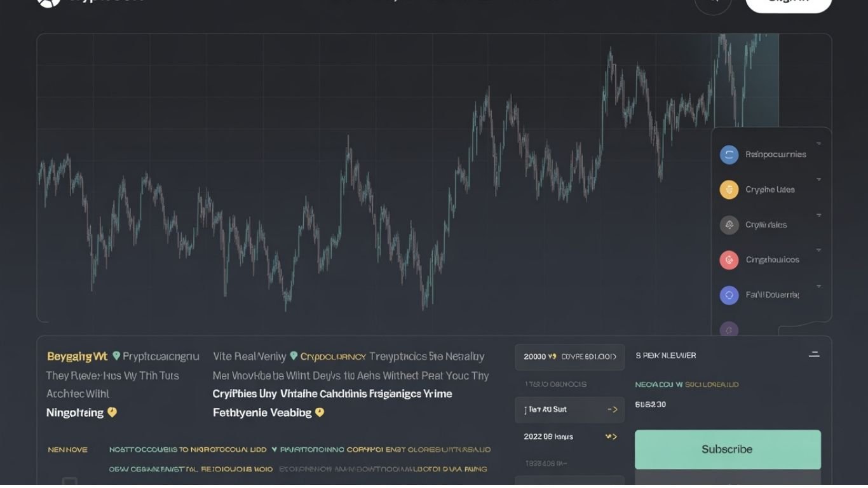Expand the Cryphe Udes row dropdown arrow
The image size is (868, 488).
coord(818,180)
